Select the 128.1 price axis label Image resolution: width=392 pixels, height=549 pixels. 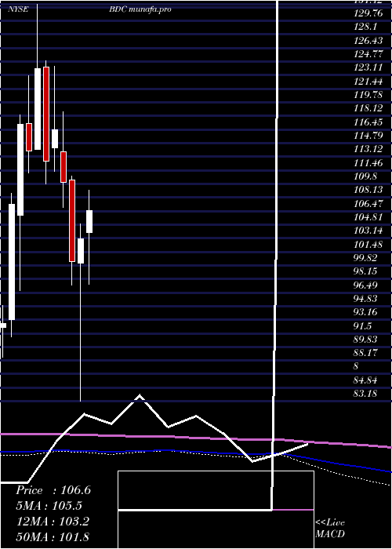pyautogui.click(x=364, y=27)
